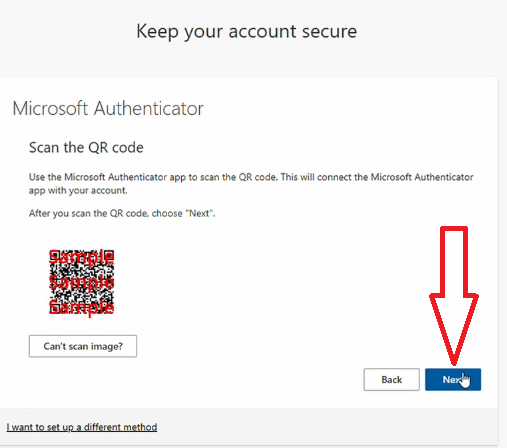The width and height of the screenshot is (507, 448).
Task: Click the "Scan the QR code" subheading
Action: tap(86, 147)
